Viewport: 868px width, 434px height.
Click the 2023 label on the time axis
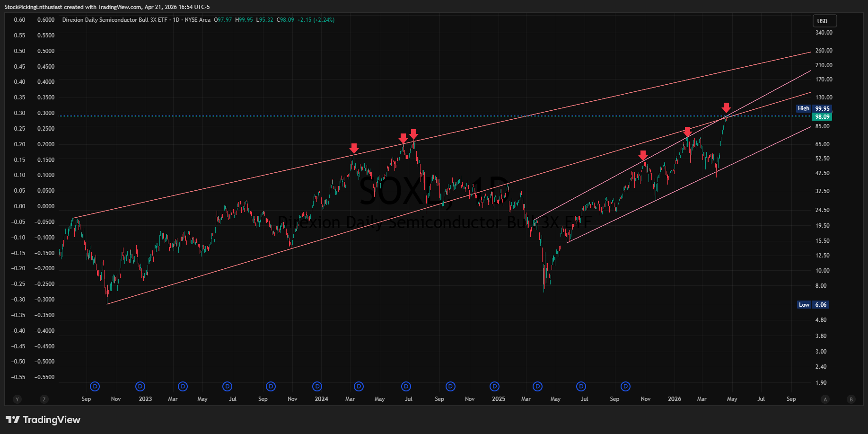[145, 399]
